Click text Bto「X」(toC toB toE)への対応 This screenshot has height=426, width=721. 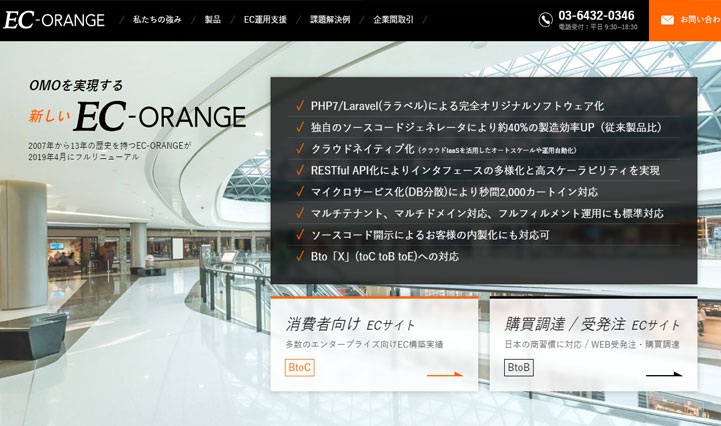(x=385, y=257)
